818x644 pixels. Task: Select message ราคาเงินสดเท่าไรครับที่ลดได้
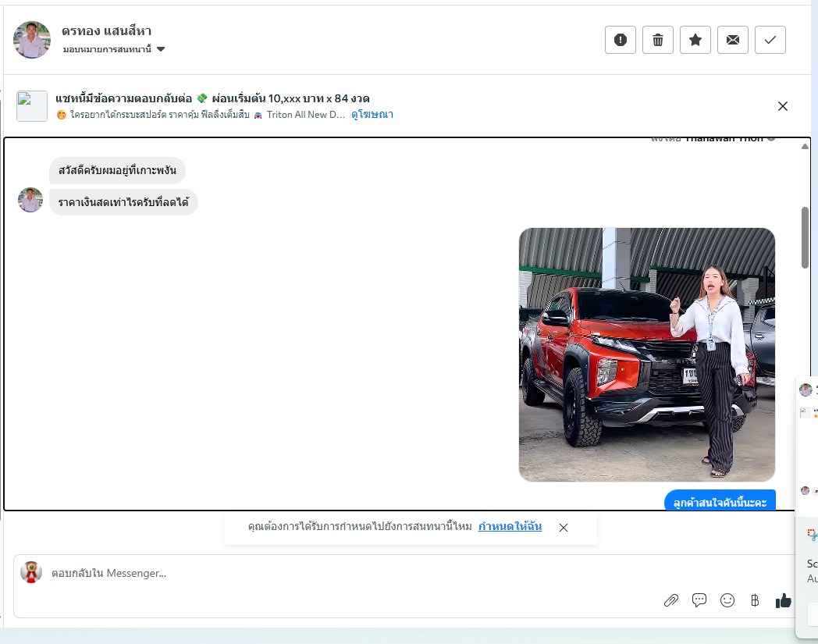[x=123, y=202]
